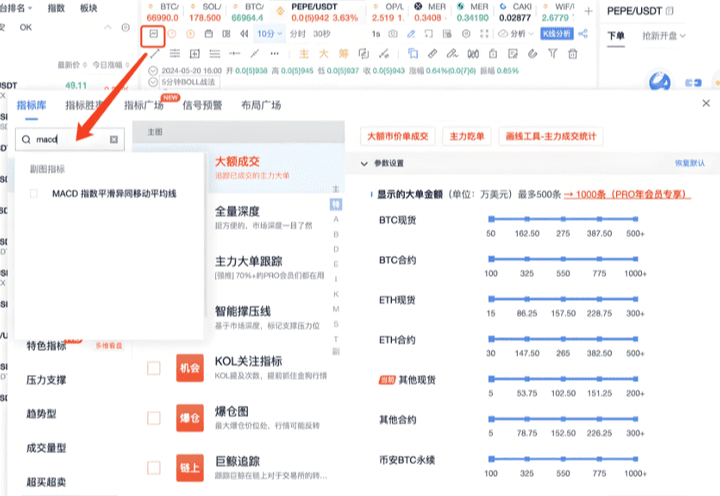
Task: Click the orange clock icon in toolbar
Action: 172,34
